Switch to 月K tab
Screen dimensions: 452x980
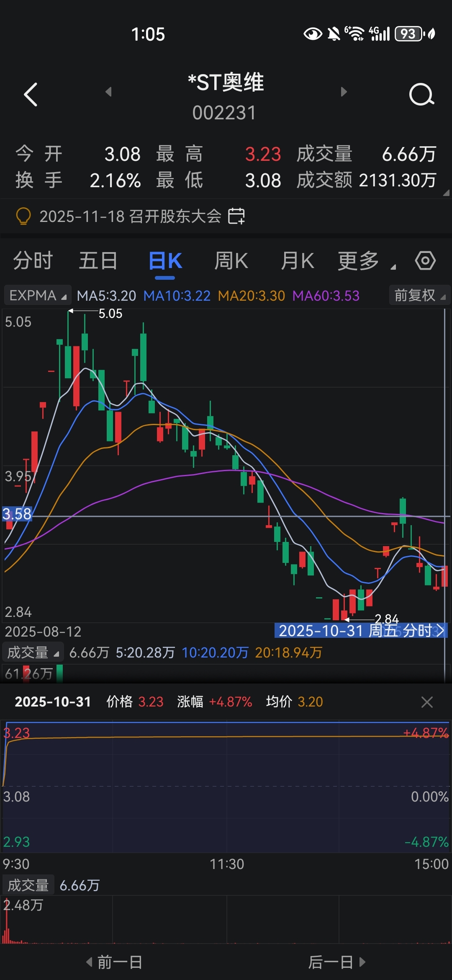pyautogui.click(x=297, y=260)
